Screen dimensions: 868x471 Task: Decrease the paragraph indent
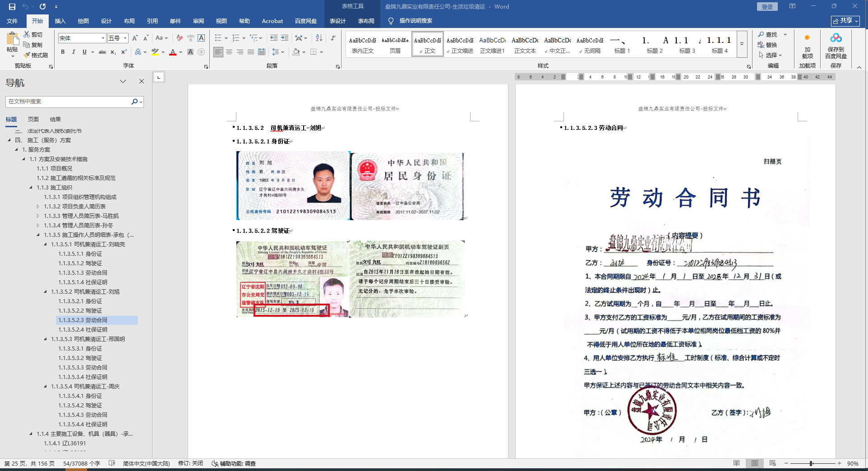[x=274, y=38]
